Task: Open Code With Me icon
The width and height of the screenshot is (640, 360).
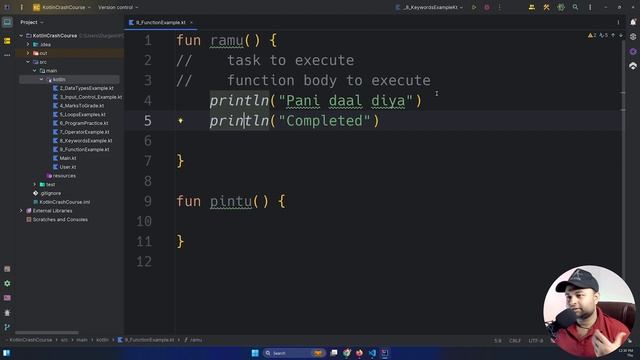Action: 532,7
